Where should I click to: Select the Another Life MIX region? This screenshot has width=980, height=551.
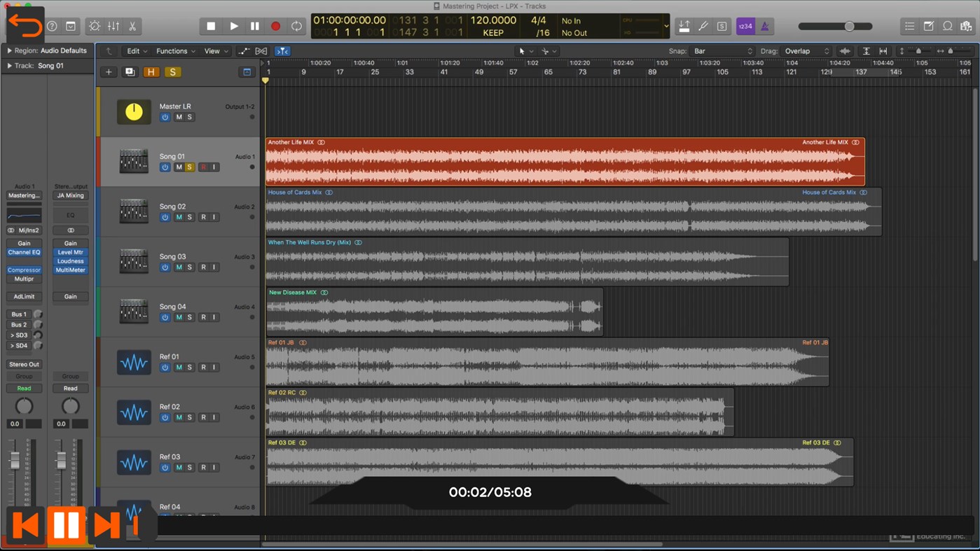point(565,162)
